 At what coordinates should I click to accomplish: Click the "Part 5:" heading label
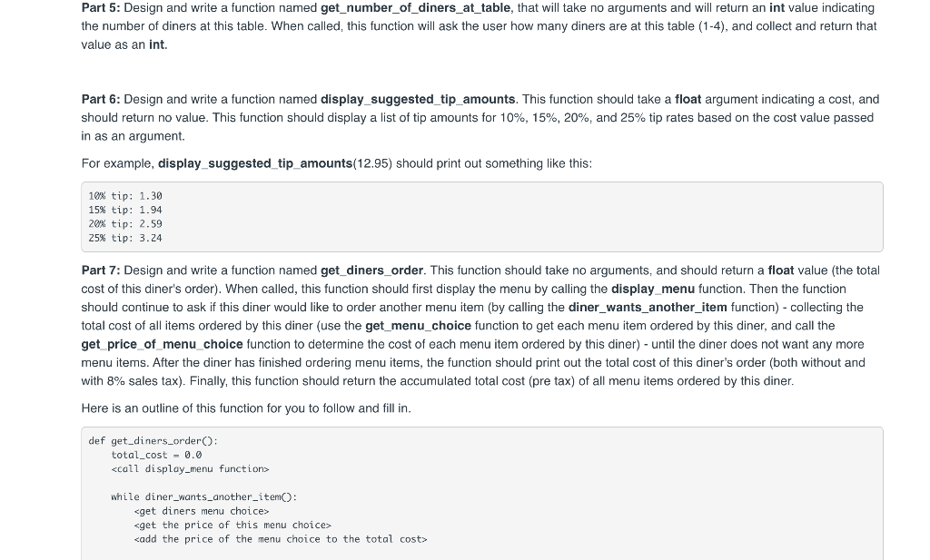100,8
